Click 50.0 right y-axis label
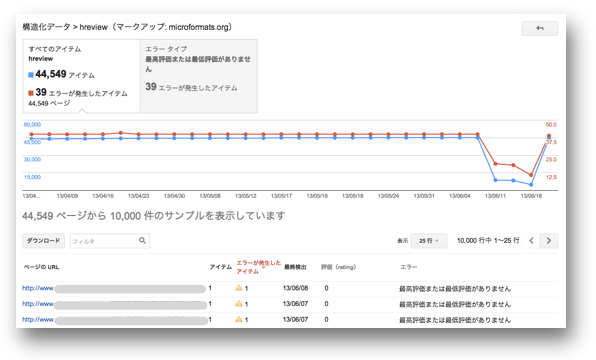The height and width of the screenshot is (360, 596). point(551,125)
